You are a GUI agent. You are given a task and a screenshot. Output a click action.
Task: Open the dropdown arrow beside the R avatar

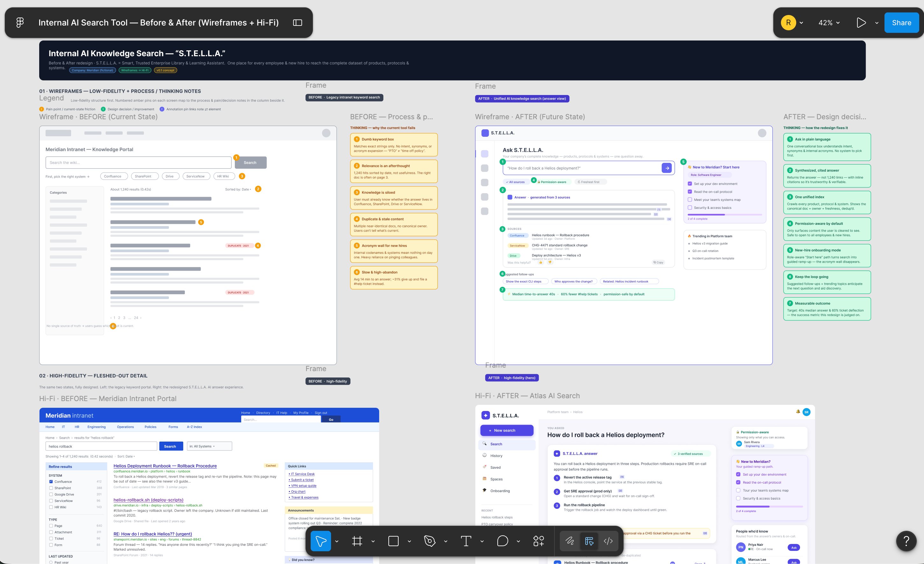pyautogui.click(x=801, y=23)
